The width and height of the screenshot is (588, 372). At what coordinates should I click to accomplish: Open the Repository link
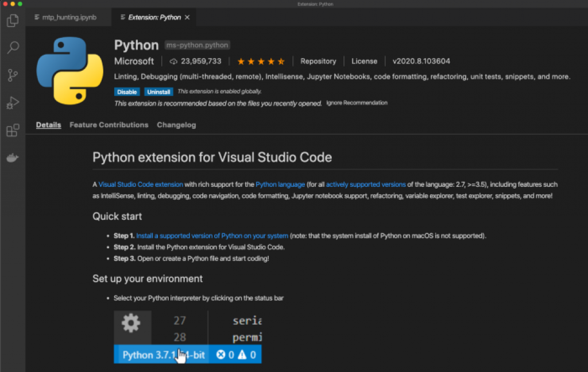[318, 61]
